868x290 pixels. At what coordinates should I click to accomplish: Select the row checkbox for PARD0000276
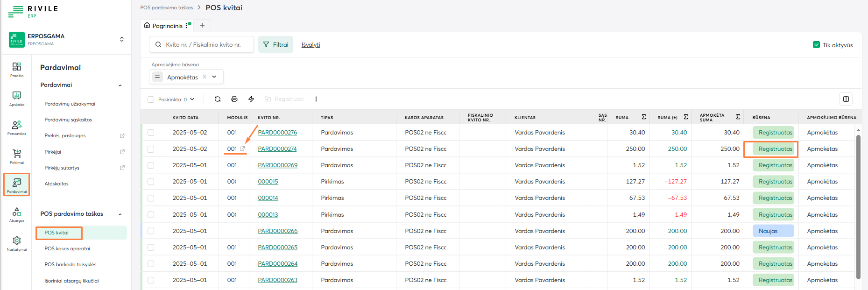pyautogui.click(x=151, y=133)
